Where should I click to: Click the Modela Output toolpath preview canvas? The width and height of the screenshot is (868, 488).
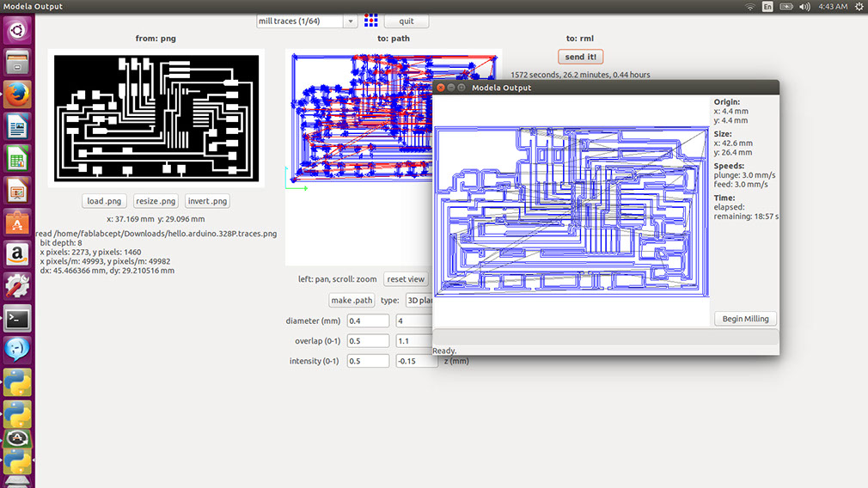coord(572,212)
